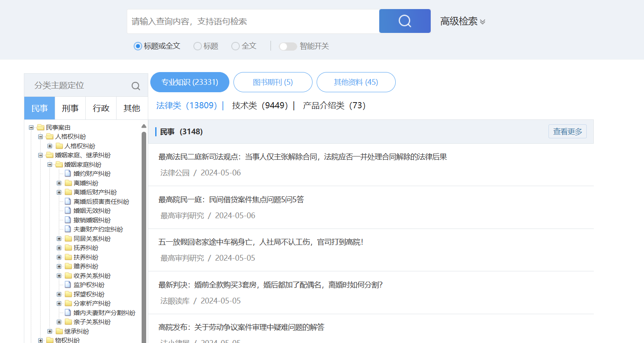The image size is (644, 343).
Task: Click document icon of 婚约财产纠纷
Action: coord(68,173)
